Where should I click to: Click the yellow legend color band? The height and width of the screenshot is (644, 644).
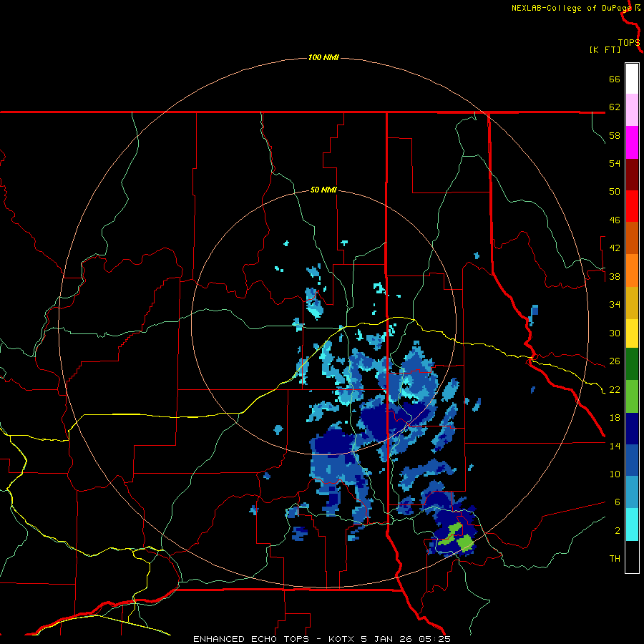coord(632,333)
